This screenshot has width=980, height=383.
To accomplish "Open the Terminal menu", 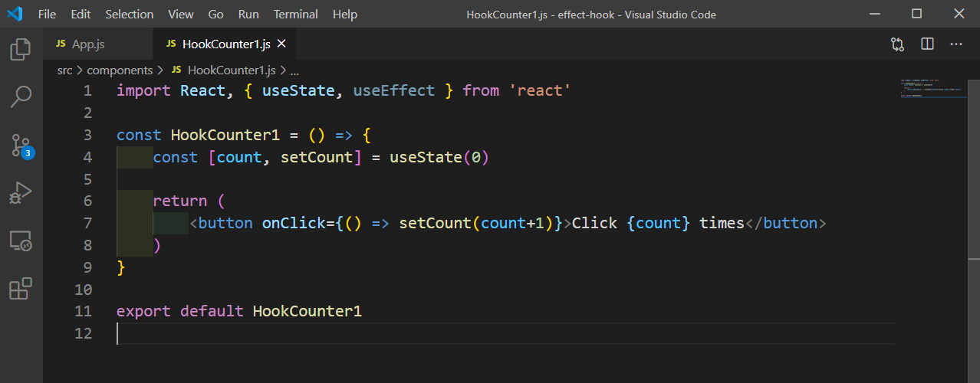I will click(x=296, y=14).
